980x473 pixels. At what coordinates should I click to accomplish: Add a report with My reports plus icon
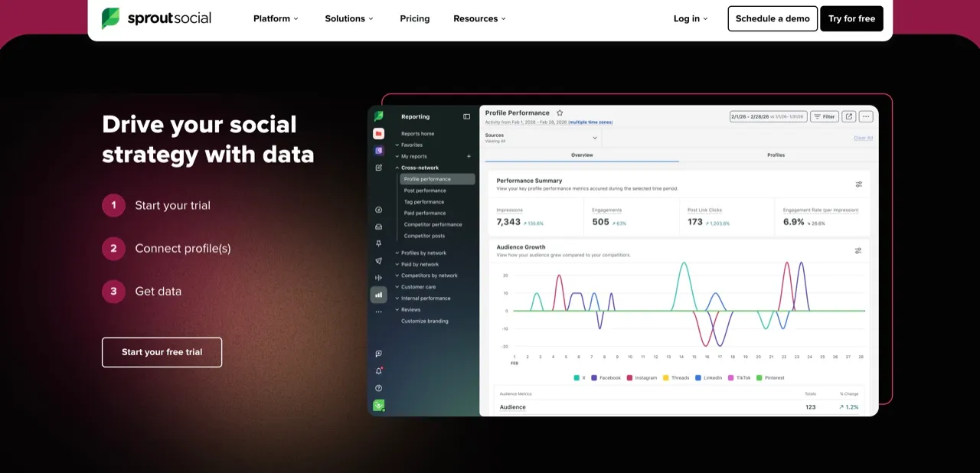(x=469, y=156)
